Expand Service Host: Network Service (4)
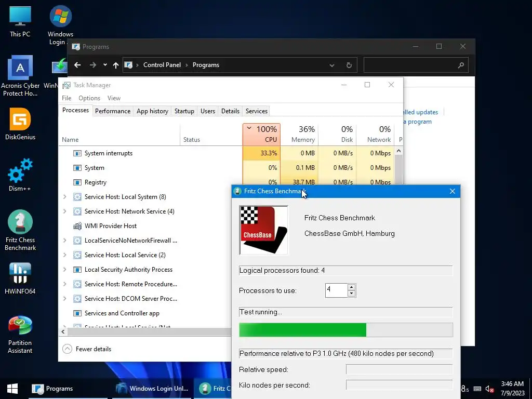This screenshot has width=532, height=399. coord(65,211)
